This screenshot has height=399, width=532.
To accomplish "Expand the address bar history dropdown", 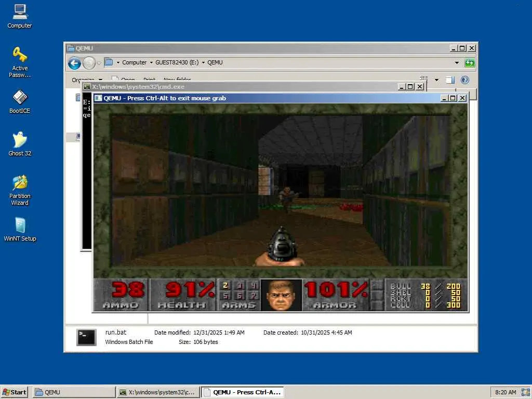I will 457,63.
